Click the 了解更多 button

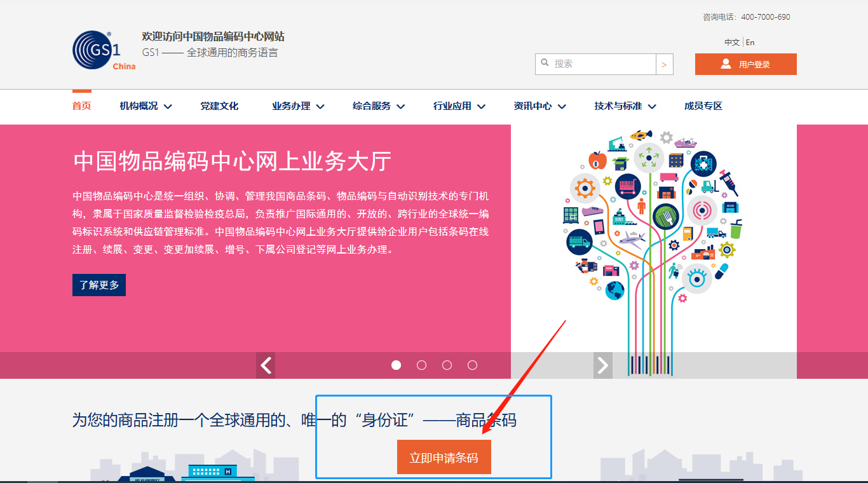point(98,285)
